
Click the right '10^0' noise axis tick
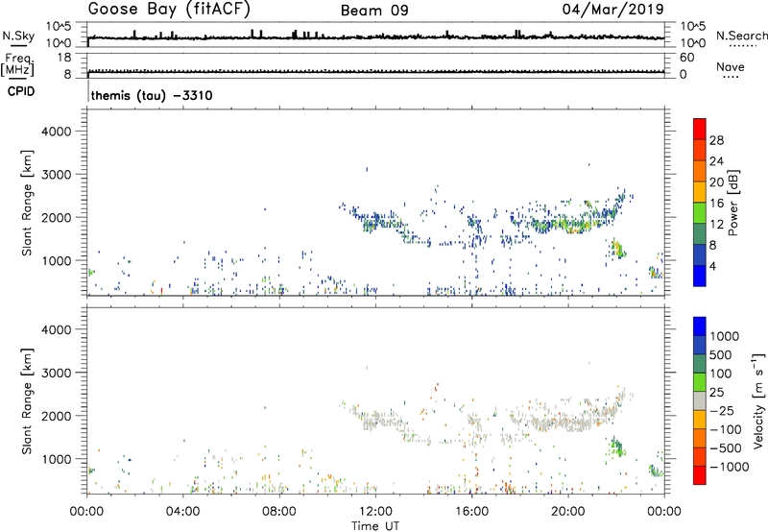(693, 43)
